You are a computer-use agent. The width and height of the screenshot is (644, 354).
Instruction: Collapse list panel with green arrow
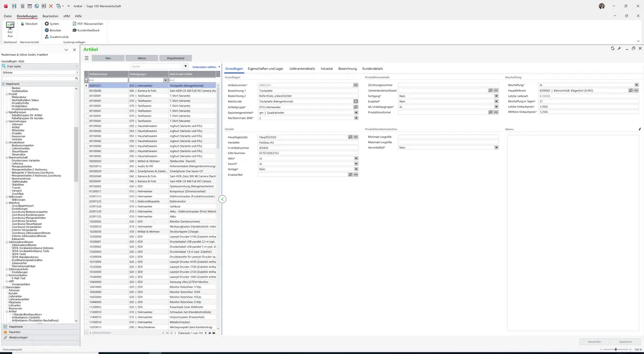(x=222, y=199)
